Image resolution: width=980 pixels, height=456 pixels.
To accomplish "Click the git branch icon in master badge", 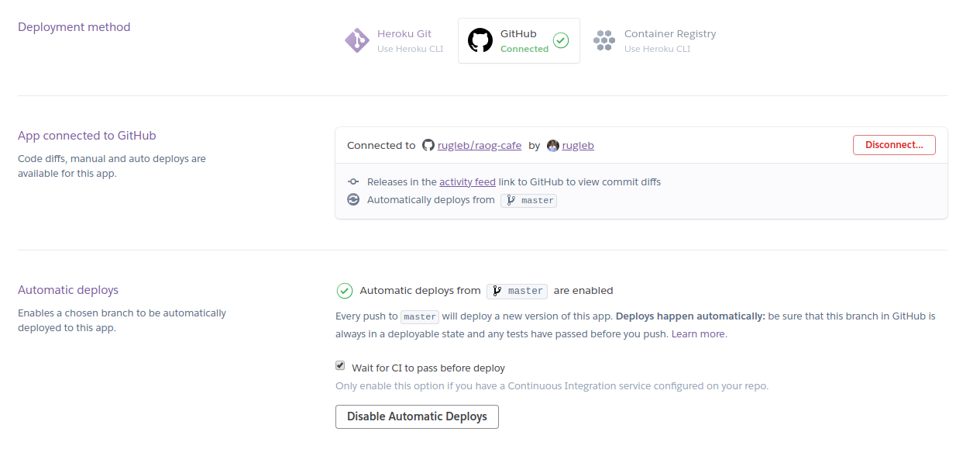I will tap(512, 200).
